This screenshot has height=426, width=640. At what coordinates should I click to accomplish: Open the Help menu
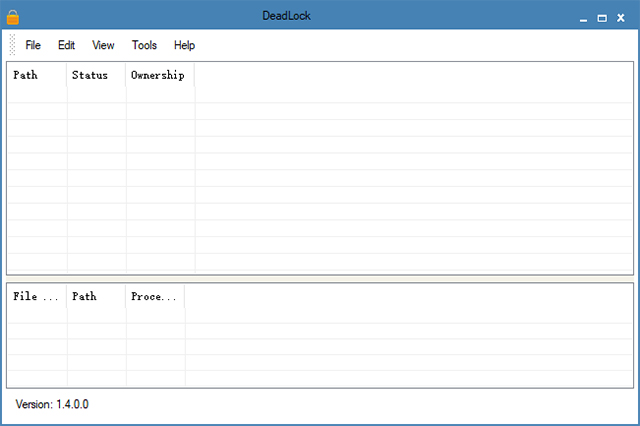184,45
